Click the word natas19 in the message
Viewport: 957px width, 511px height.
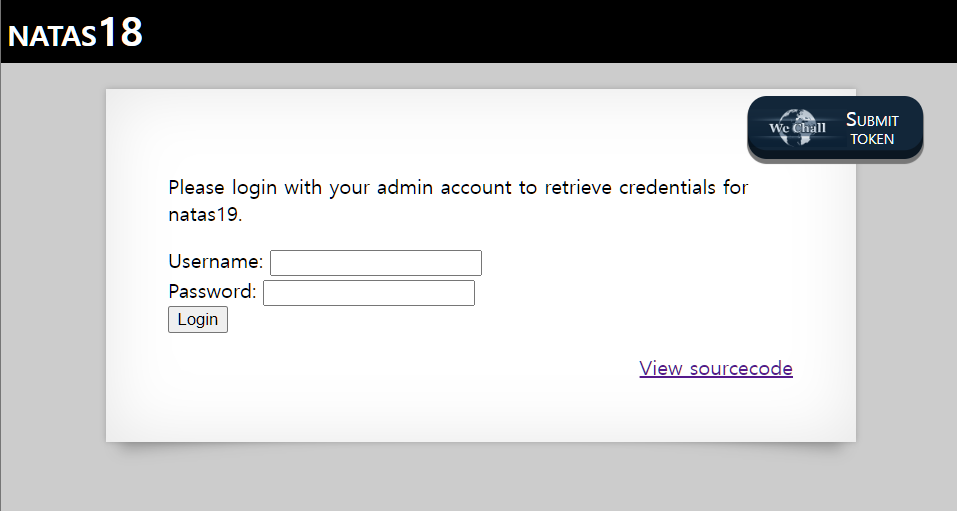point(203,214)
